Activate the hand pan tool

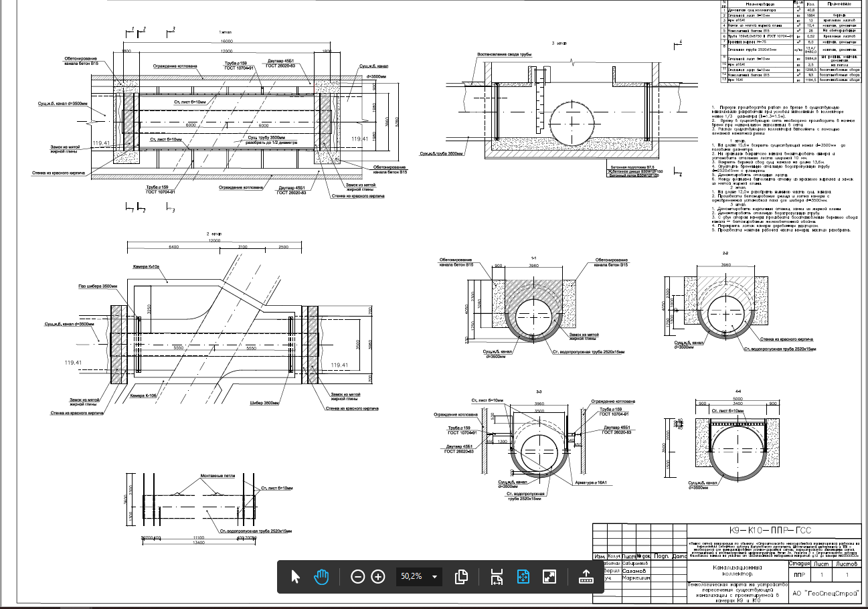322,576
